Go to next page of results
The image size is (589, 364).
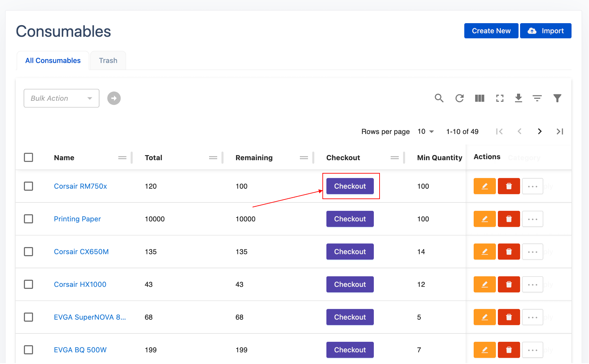click(x=540, y=131)
